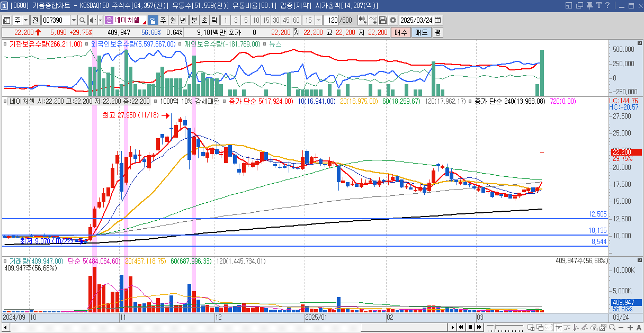
Task: Click the add indicator line icon
Action: tap(373, 20)
